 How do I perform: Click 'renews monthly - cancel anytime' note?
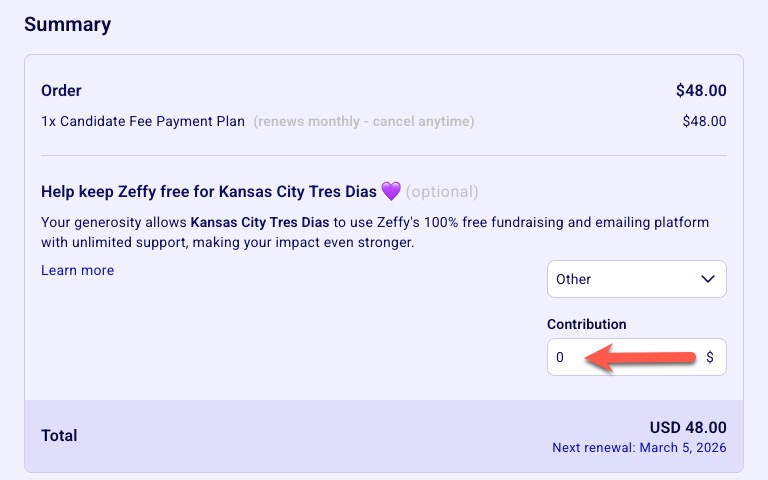[x=363, y=122]
